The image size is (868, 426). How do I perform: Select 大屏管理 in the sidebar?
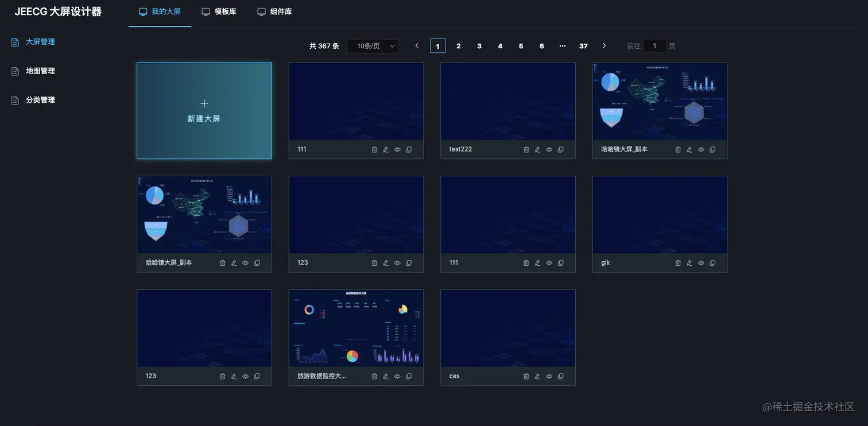(x=33, y=42)
